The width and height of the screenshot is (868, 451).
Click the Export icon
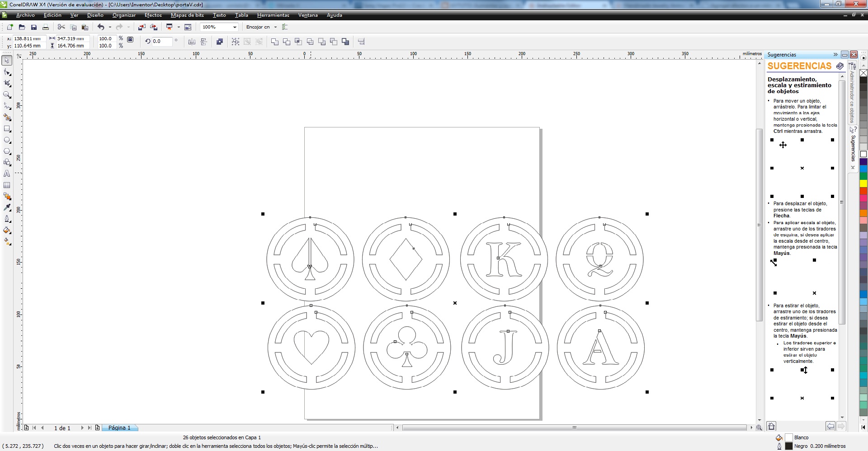154,27
